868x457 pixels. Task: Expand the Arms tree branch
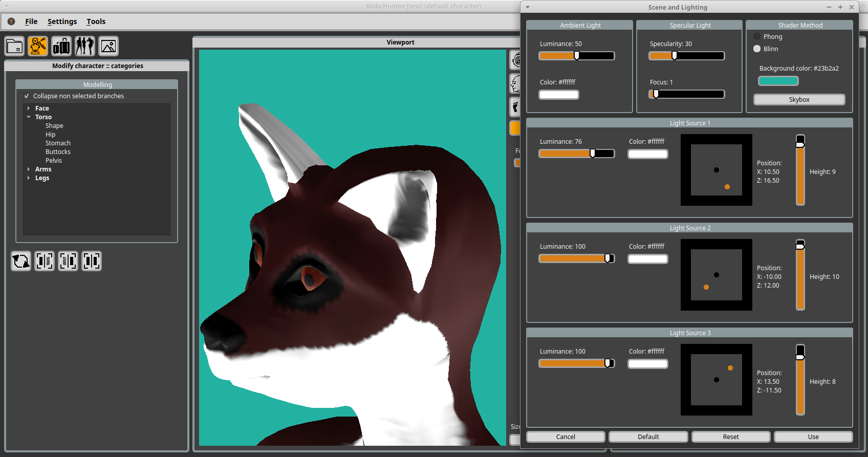[x=29, y=169]
